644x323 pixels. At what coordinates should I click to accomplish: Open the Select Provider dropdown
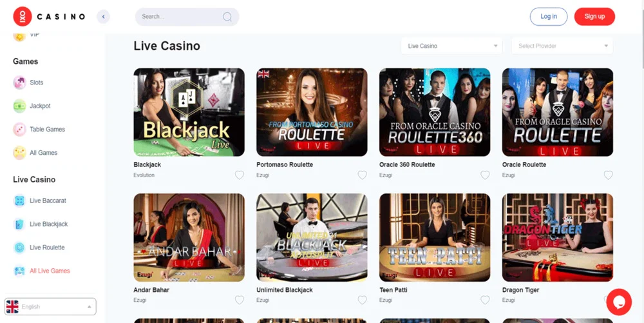click(x=562, y=46)
